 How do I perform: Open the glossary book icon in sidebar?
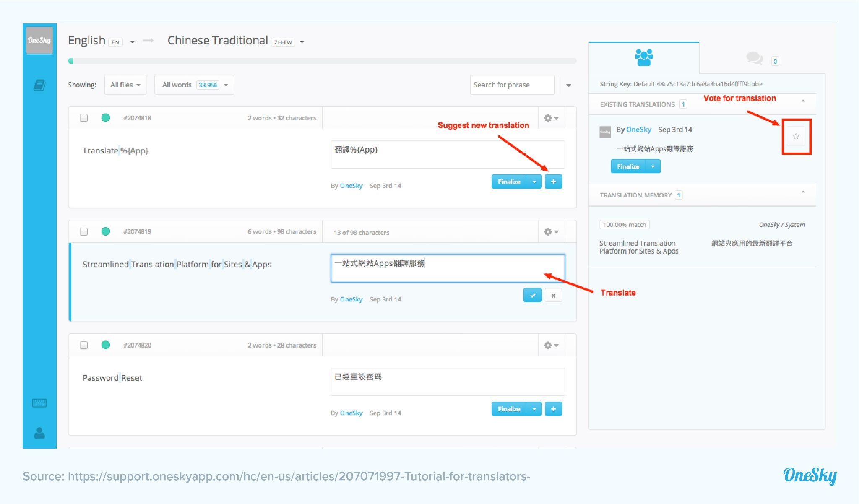point(39,85)
